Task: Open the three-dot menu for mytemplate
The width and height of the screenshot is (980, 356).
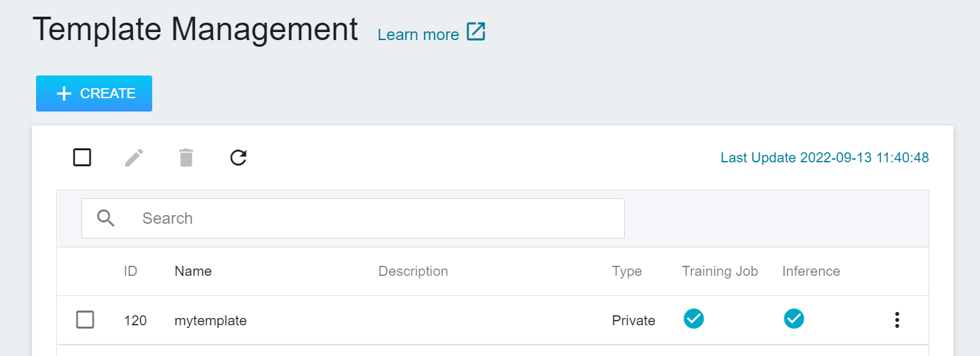Action: click(x=897, y=320)
